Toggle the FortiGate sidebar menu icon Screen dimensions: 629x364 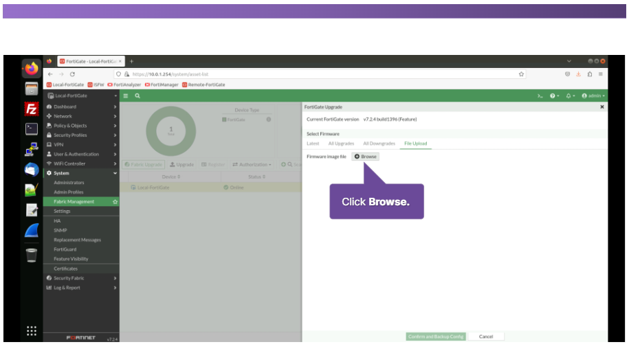(126, 96)
